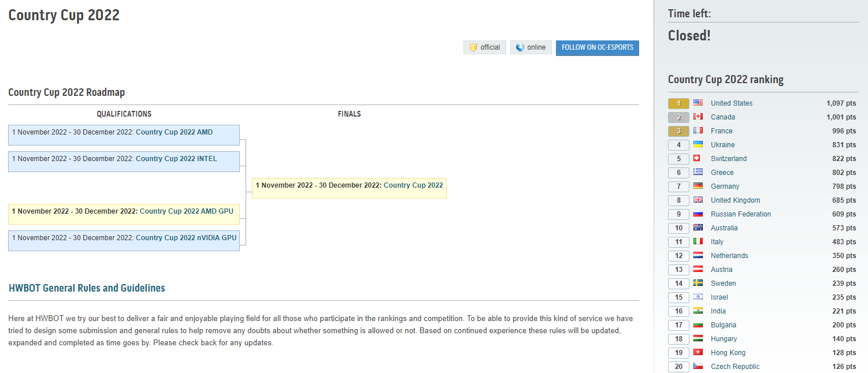Open the India ranking link
The height and width of the screenshot is (373, 868).
(718, 311)
